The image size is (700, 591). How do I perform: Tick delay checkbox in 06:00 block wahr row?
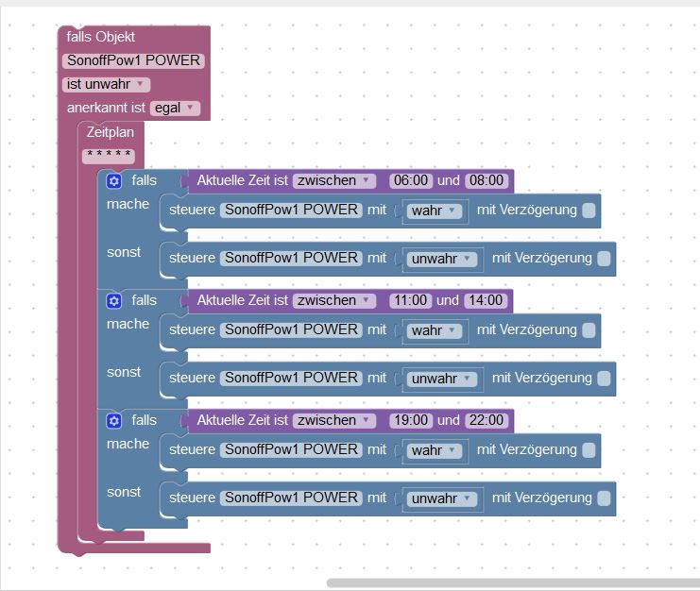[x=589, y=211]
